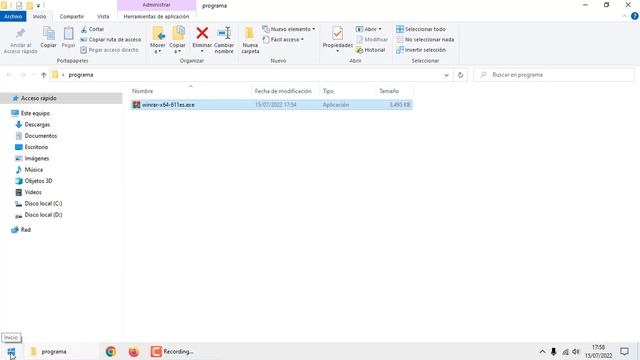Screen dimensions: 640x360
Task: Expand the address bar history dropdown
Action: pos(446,75)
